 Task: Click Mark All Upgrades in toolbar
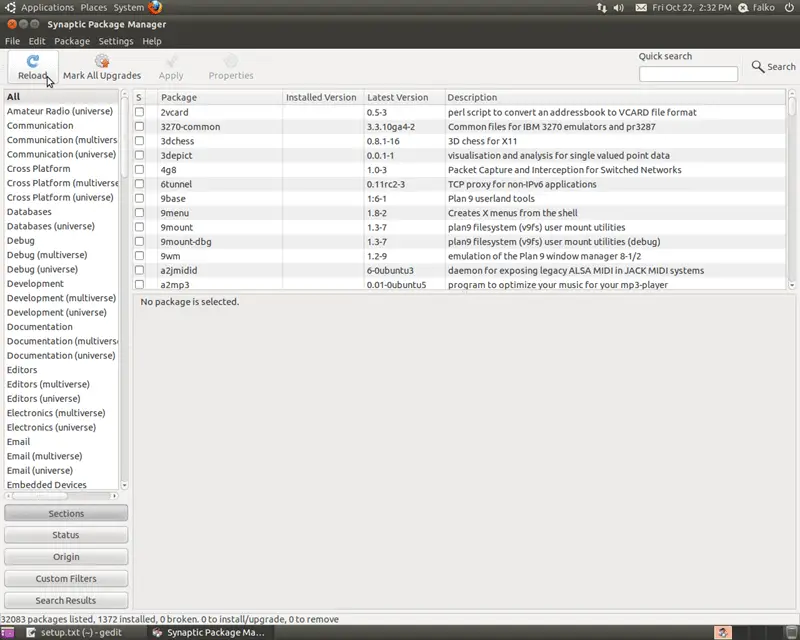click(x=102, y=67)
